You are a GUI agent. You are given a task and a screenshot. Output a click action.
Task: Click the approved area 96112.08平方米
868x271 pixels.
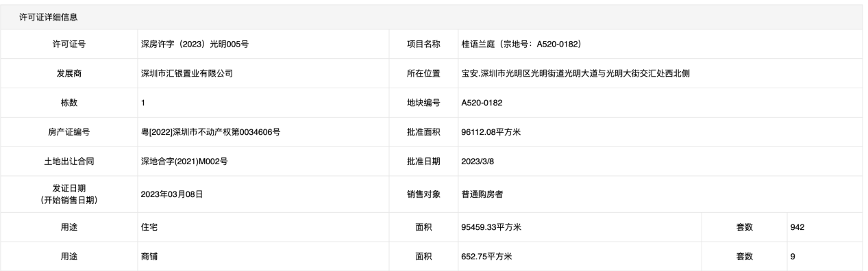coord(491,133)
